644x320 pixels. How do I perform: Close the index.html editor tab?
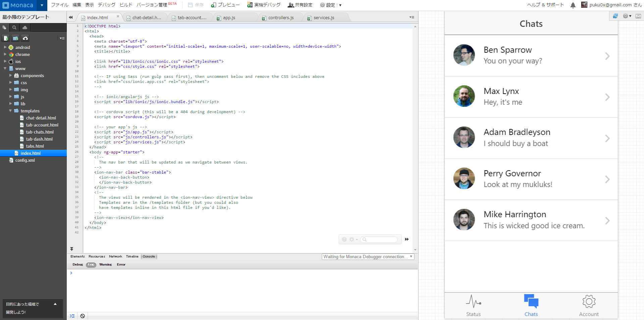pyautogui.click(x=118, y=16)
